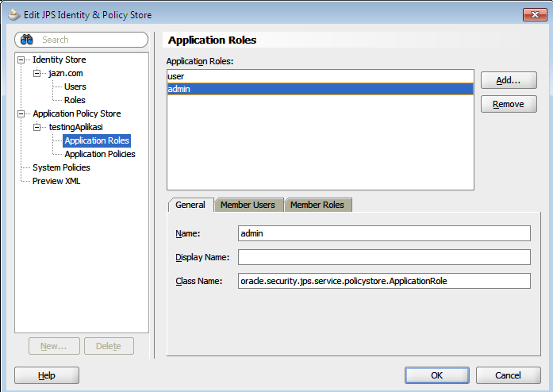Select the testingAplikasi node
The image size is (553, 392).
pyautogui.click(x=76, y=127)
